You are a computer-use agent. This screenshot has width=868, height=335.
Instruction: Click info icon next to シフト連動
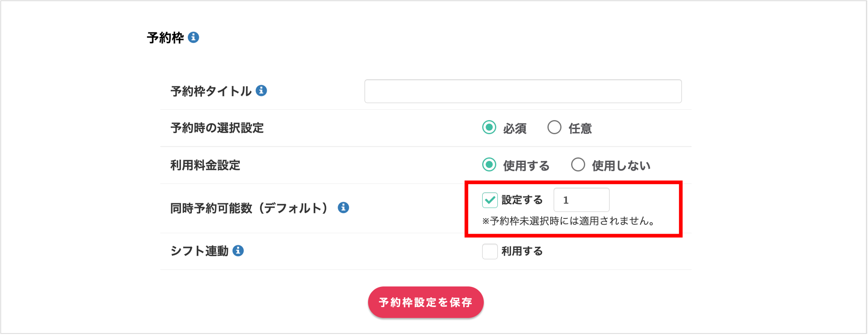(x=238, y=251)
